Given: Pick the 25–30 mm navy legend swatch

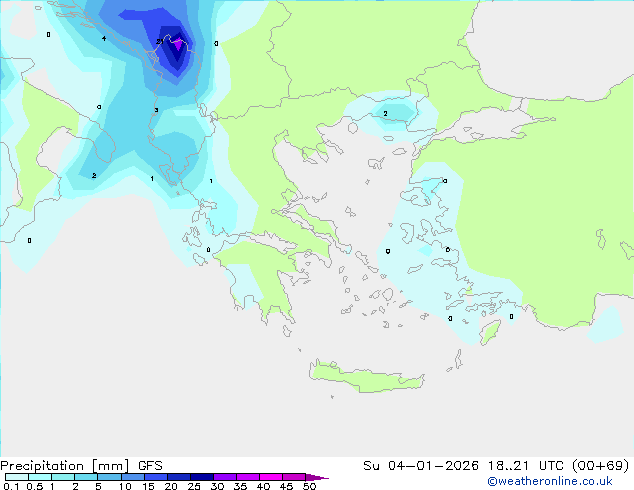Looking at the screenshot, I should (x=201, y=477).
